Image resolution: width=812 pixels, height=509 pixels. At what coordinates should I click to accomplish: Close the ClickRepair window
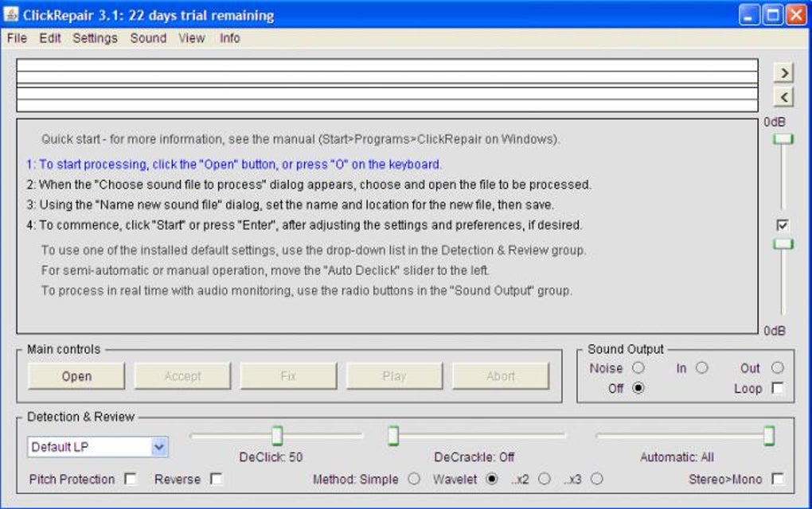pyautogui.click(x=796, y=15)
